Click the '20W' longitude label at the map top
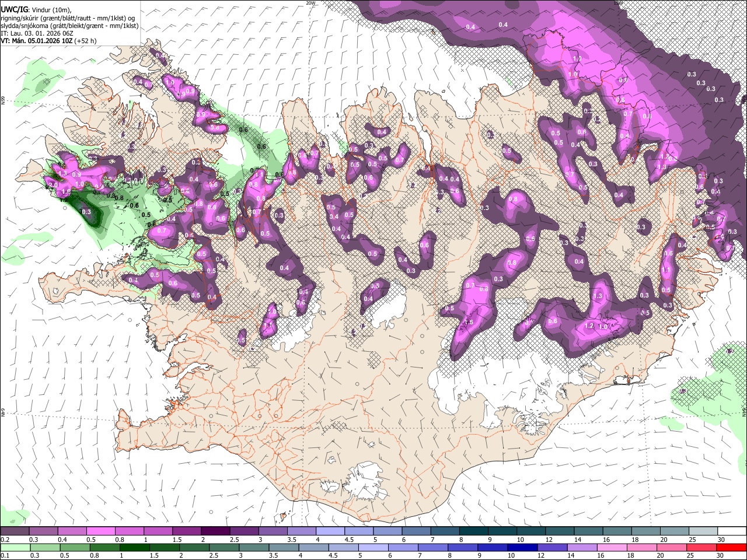747x560 pixels. point(310,3)
